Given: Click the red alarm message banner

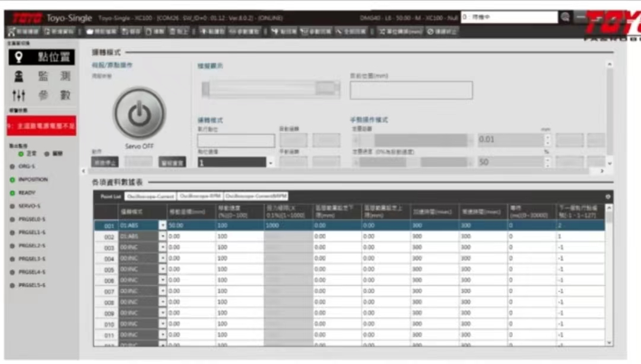Looking at the screenshot, I should click(41, 126).
